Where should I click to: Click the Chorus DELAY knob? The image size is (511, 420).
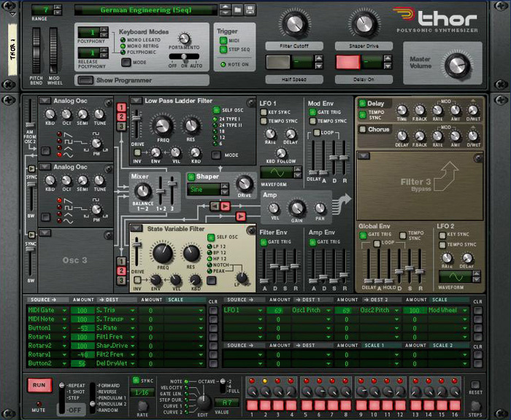pos(402,136)
